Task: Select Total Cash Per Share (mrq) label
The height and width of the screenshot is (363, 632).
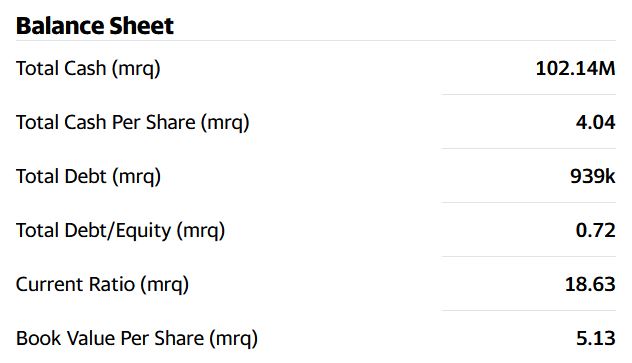Action: 133,122
